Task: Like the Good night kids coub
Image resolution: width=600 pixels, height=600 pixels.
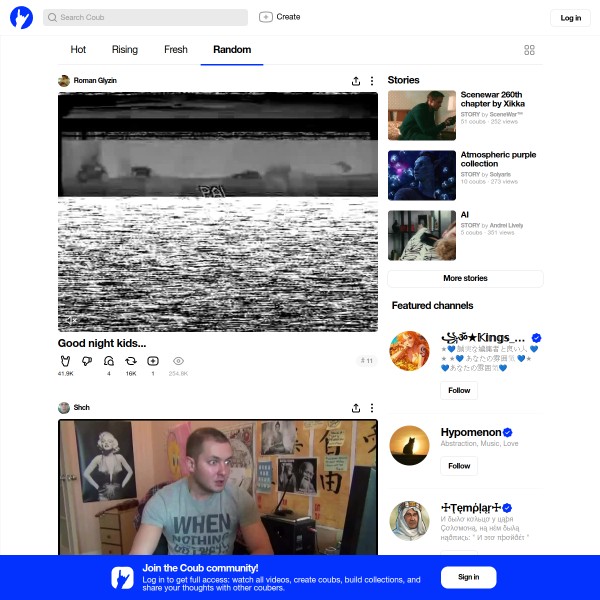Action: click(x=65, y=361)
